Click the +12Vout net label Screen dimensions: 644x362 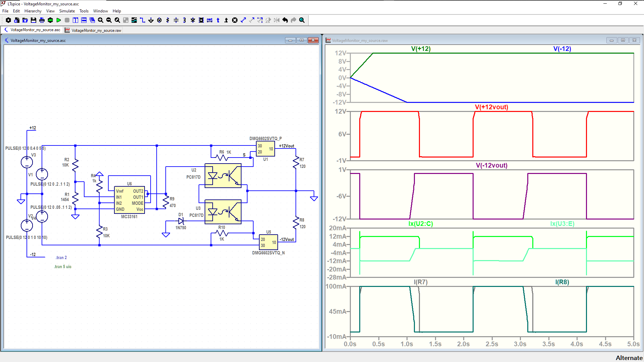point(286,146)
